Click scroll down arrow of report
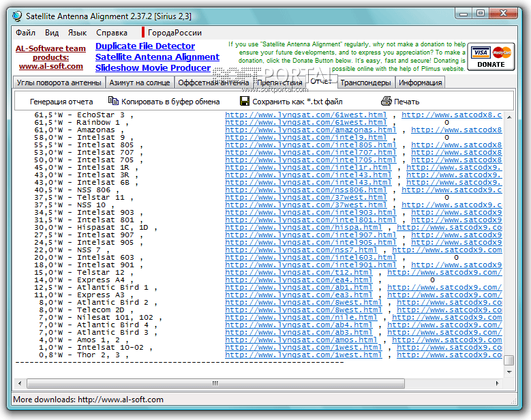 coord(509,372)
